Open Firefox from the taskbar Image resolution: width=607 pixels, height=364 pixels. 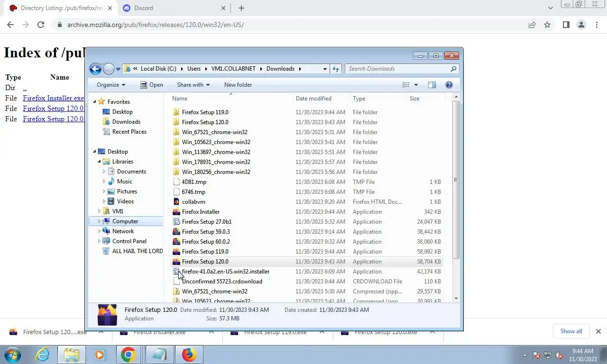[189, 355]
